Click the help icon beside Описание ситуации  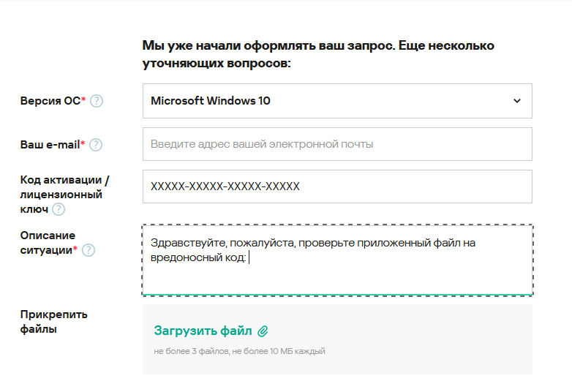click(89, 250)
